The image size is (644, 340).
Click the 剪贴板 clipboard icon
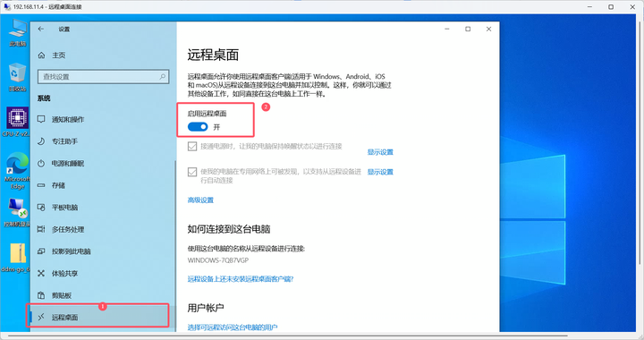pyautogui.click(x=41, y=295)
